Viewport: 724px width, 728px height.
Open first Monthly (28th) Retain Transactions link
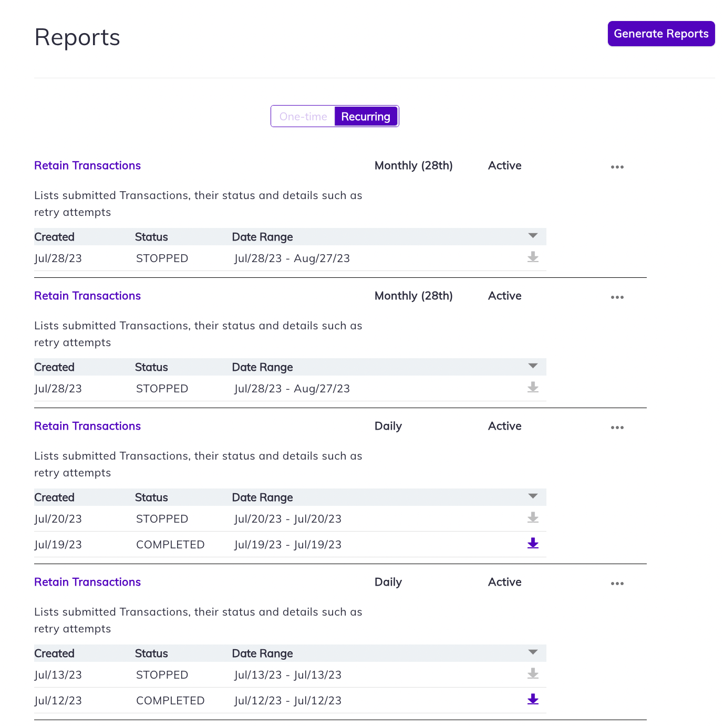[x=87, y=165]
